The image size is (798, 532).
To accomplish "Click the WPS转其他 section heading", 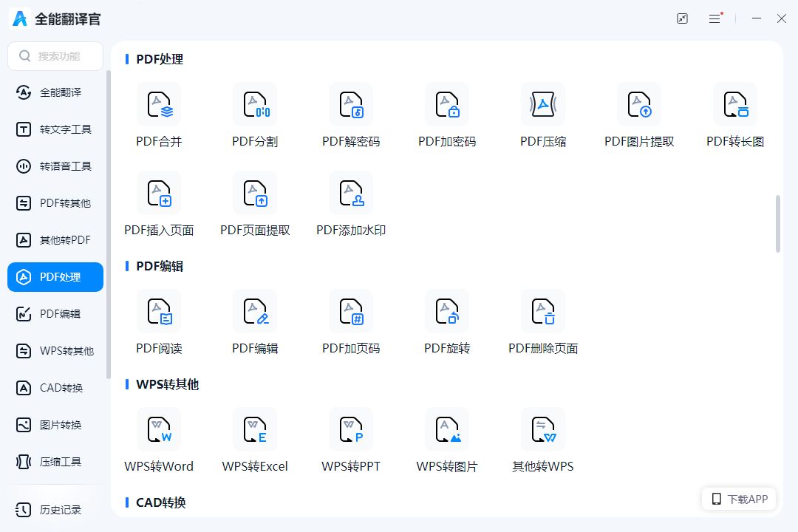I will (x=167, y=384).
